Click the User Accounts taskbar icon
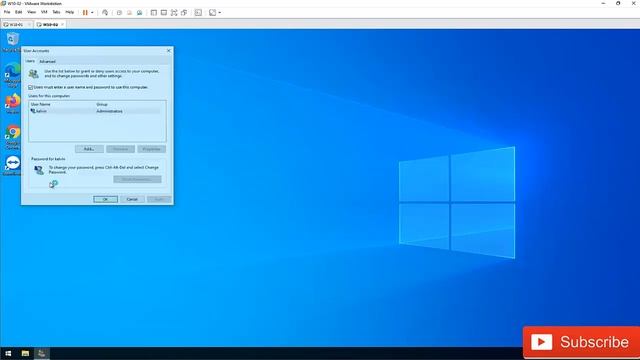 tap(42, 353)
